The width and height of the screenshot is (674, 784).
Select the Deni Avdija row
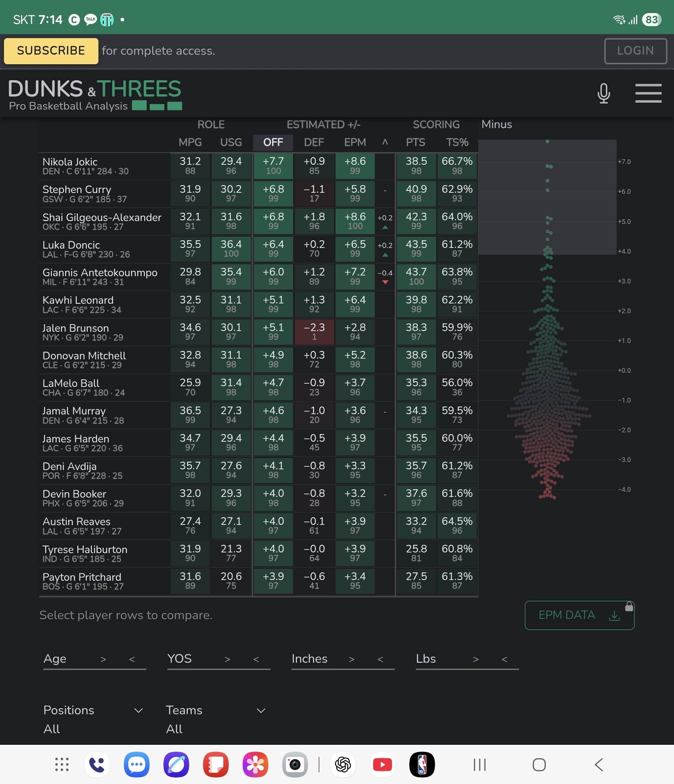258,470
